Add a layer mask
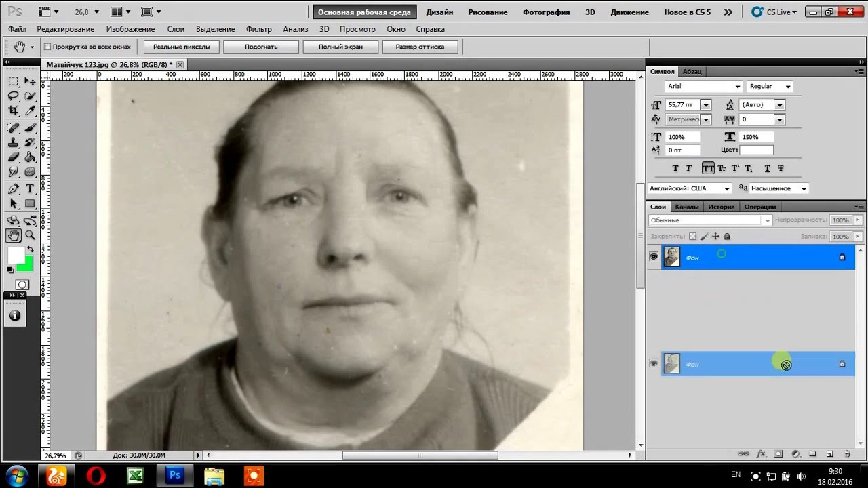This screenshot has width=868, height=488. pyautogui.click(x=778, y=453)
